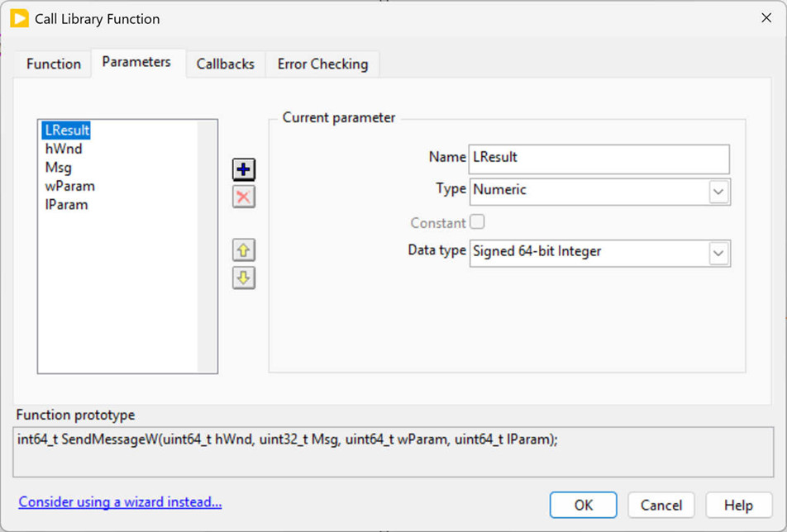The image size is (787, 532).
Task: Move parameter up with the up arrow
Action: (243, 249)
